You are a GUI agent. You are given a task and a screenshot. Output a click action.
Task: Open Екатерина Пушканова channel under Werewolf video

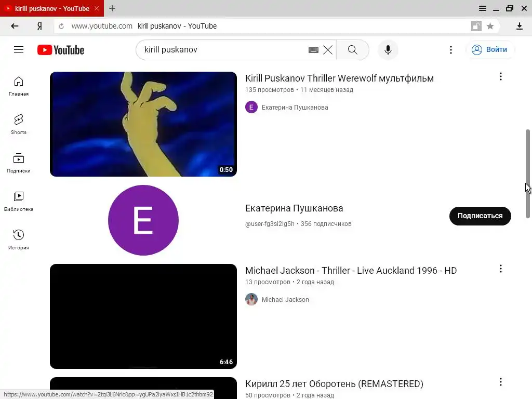pos(295,107)
